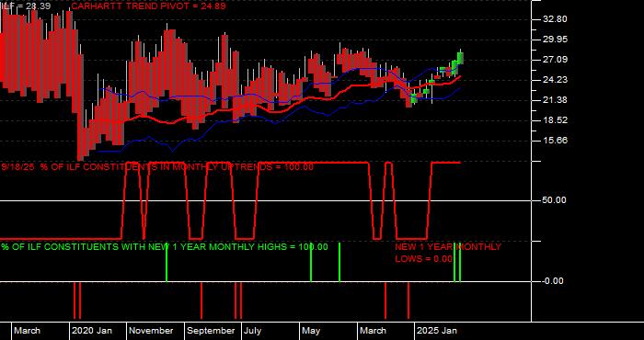Click the July timeline label
This screenshot has width=644, height=340.
(253, 331)
